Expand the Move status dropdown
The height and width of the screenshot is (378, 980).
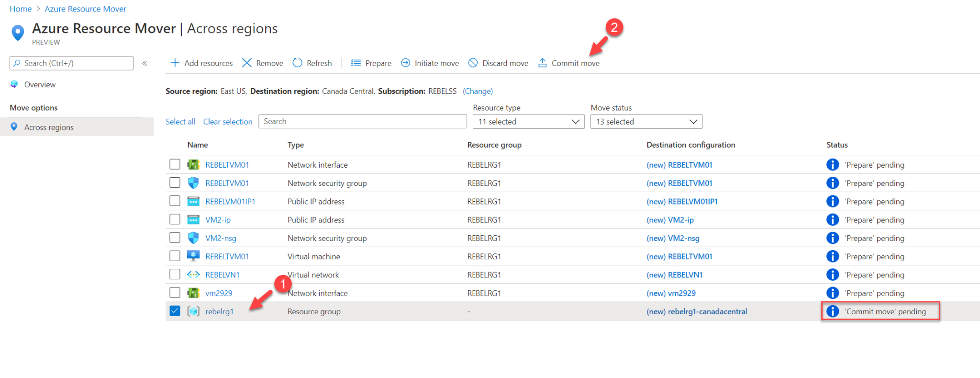coord(646,122)
